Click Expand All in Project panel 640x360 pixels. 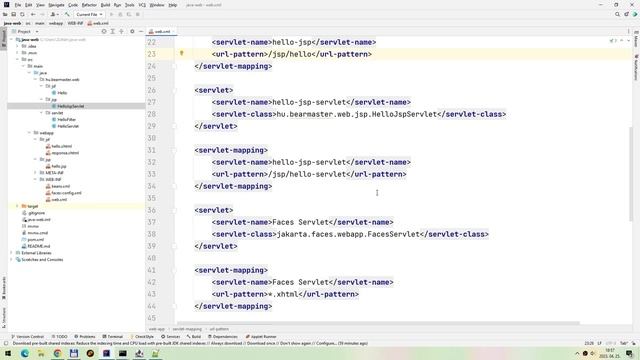click(x=113, y=31)
